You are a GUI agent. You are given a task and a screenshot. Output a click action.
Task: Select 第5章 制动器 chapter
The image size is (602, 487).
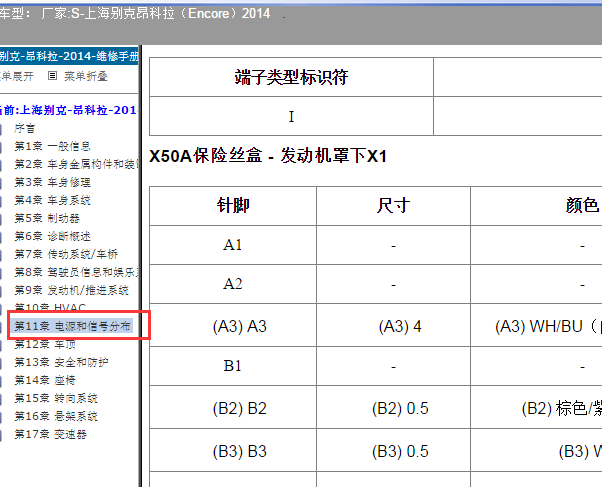47,218
